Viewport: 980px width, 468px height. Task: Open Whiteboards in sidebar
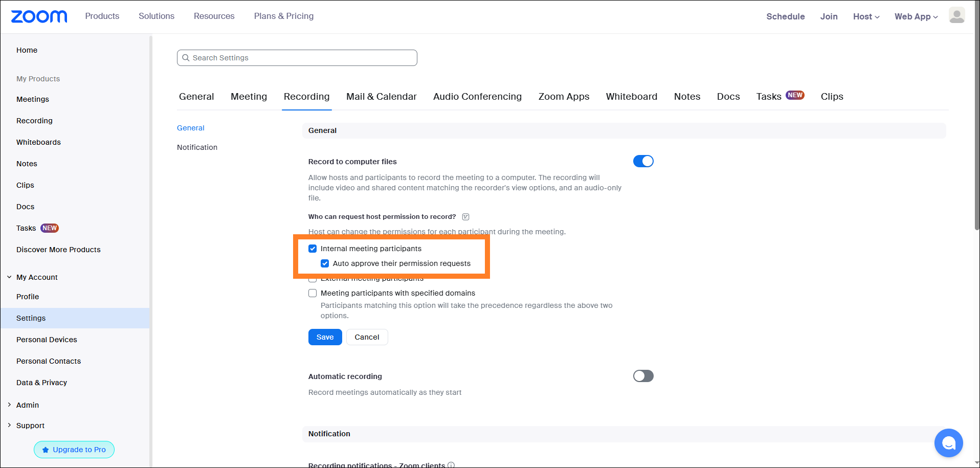[x=38, y=142]
